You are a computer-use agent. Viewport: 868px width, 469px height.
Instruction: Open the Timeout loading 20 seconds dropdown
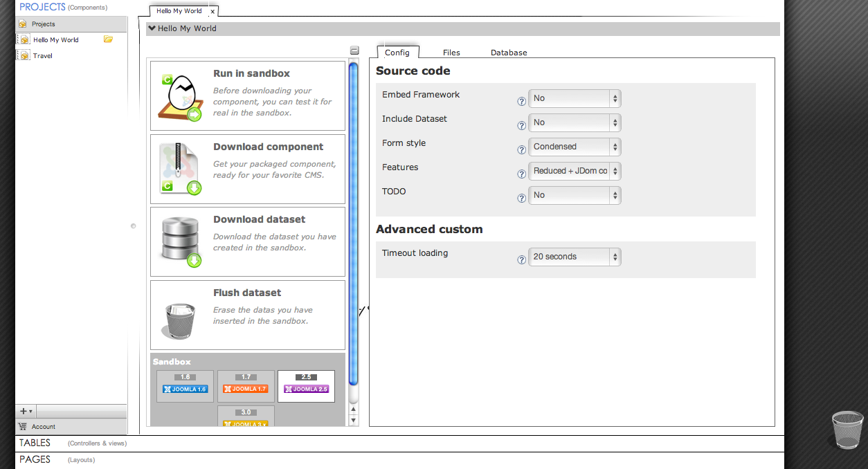[575, 257]
